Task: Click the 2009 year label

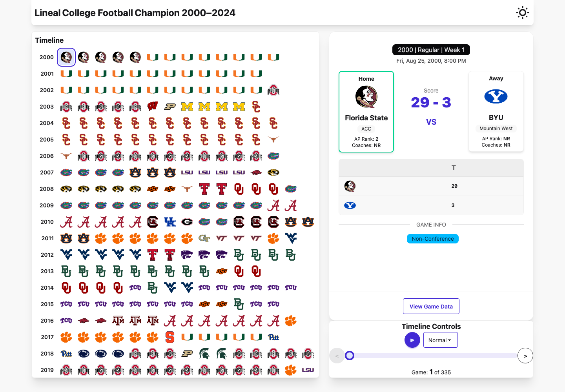Action: 47,205
